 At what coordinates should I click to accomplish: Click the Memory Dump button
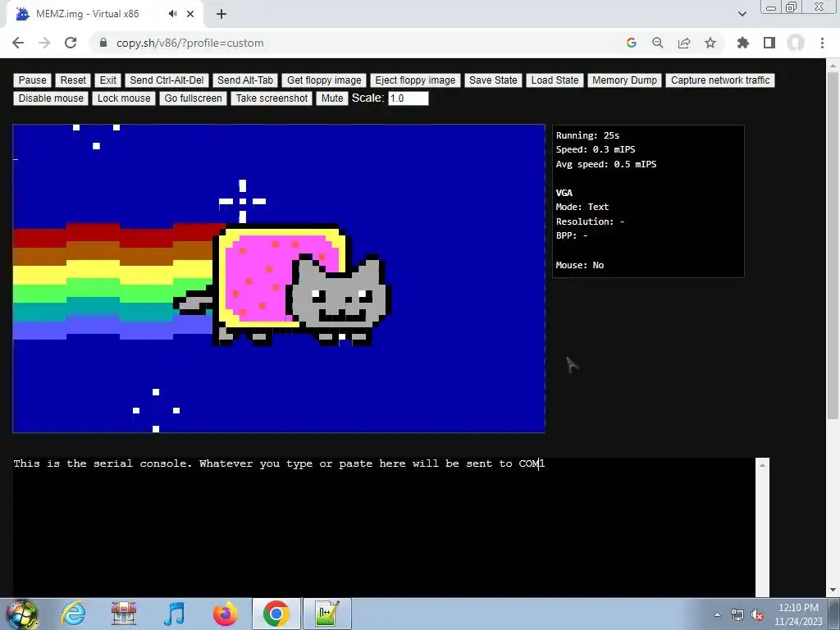coord(624,80)
